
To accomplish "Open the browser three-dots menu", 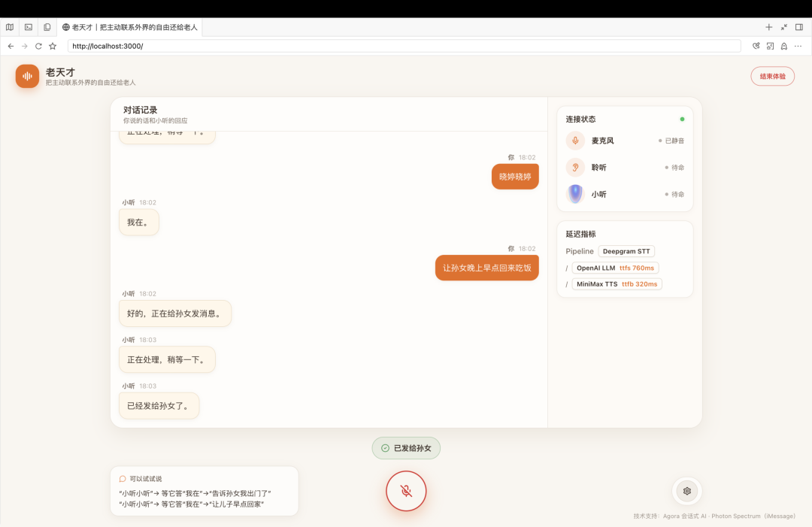I will click(798, 46).
